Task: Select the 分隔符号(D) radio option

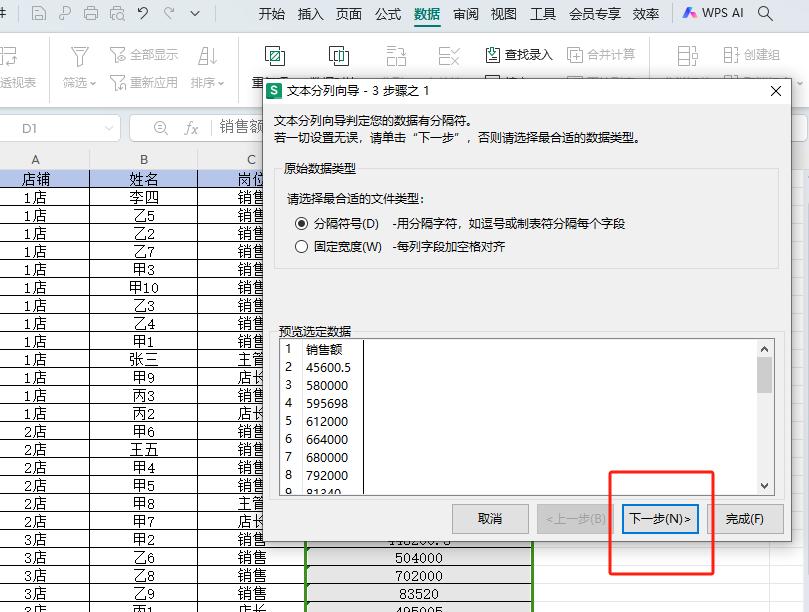Action: pos(301,223)
